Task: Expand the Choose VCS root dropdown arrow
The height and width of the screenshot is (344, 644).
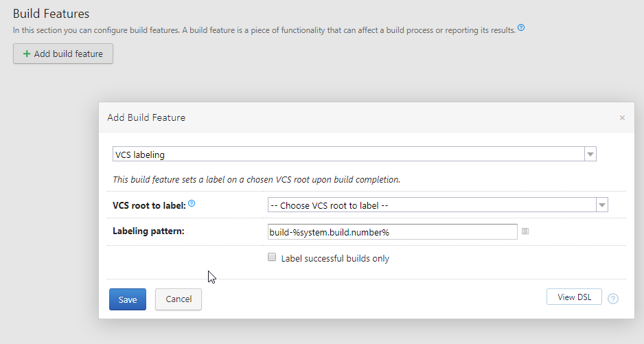Action: click(x=602, y=205)
